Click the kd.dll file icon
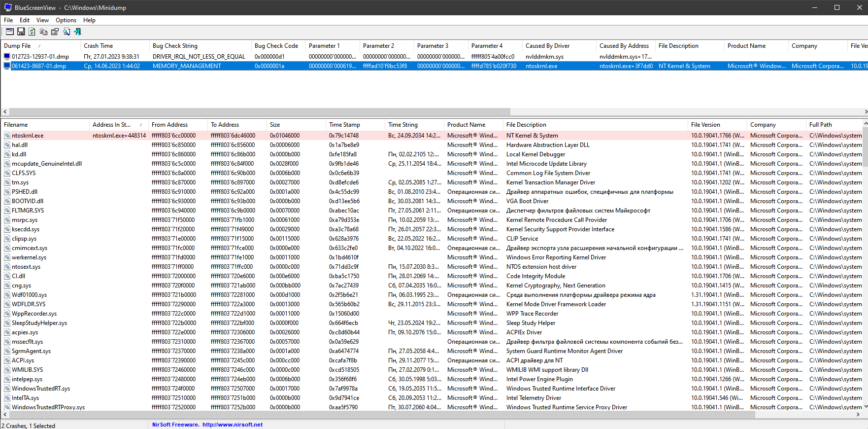Viewport: 868px width, 429px height. click(x=7, y=154)
